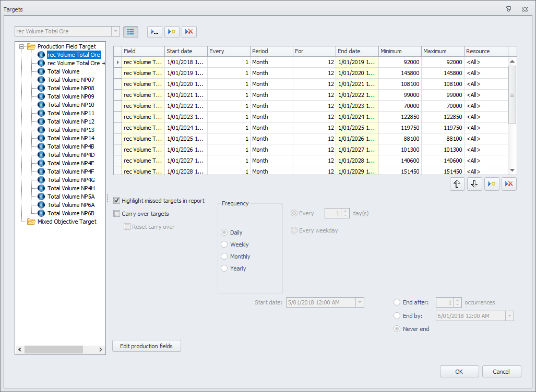Move the selected target row down
536x392 pixels.
(474, 183)
